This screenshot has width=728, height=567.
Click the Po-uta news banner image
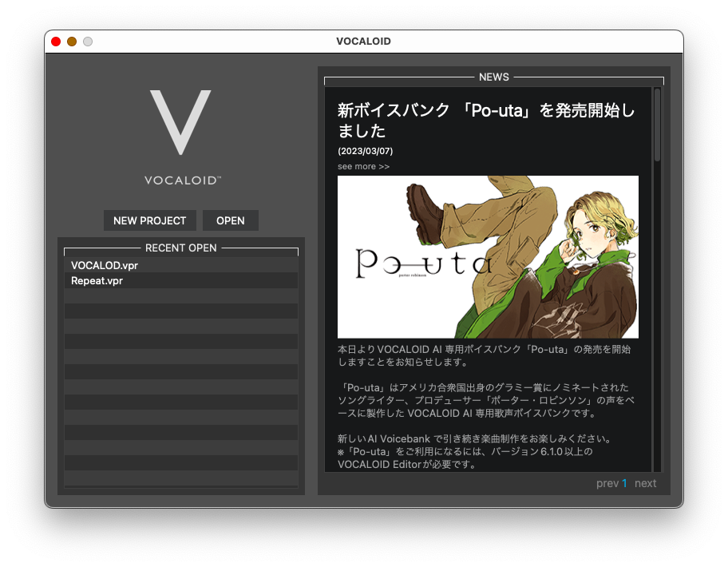(488, 257)
